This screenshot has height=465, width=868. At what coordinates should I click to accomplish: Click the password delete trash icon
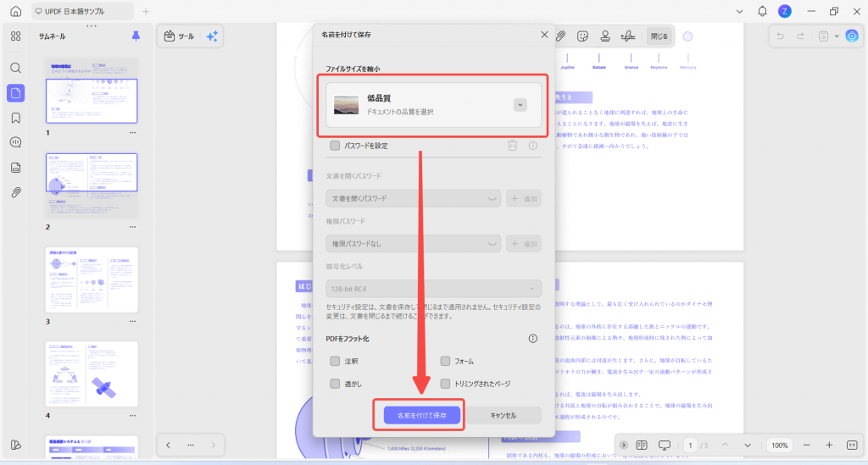point(513,146)
